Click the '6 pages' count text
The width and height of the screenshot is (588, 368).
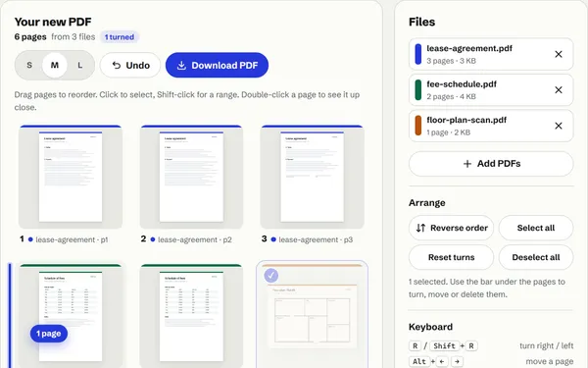click(30, 37)
